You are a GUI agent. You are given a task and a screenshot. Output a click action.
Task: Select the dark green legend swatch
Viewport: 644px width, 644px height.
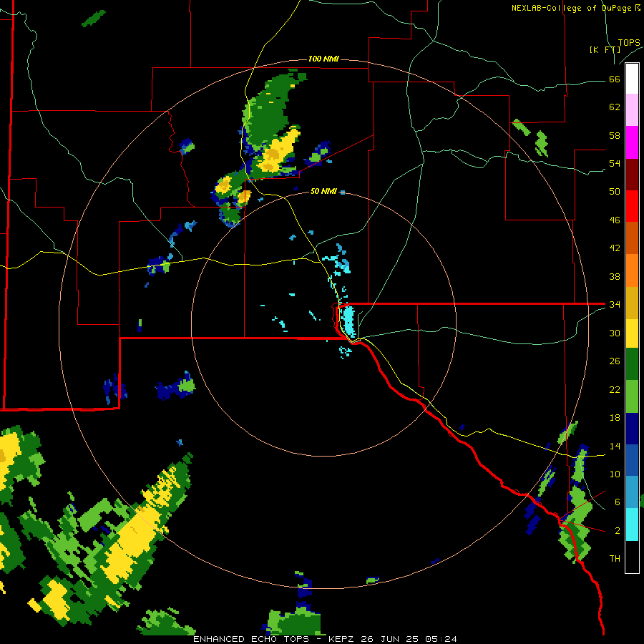pyautogui.click(x=632, y=364)
